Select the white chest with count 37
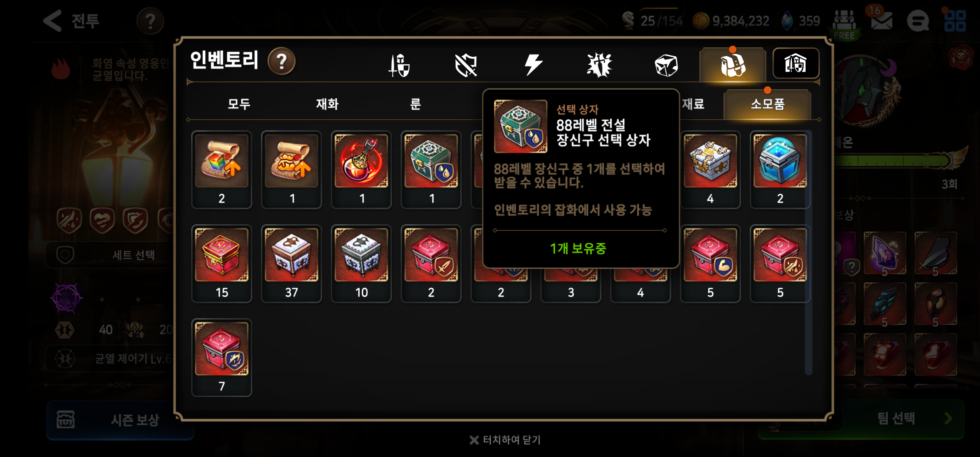Screen dimensions: 980x457 coord(292,263)
